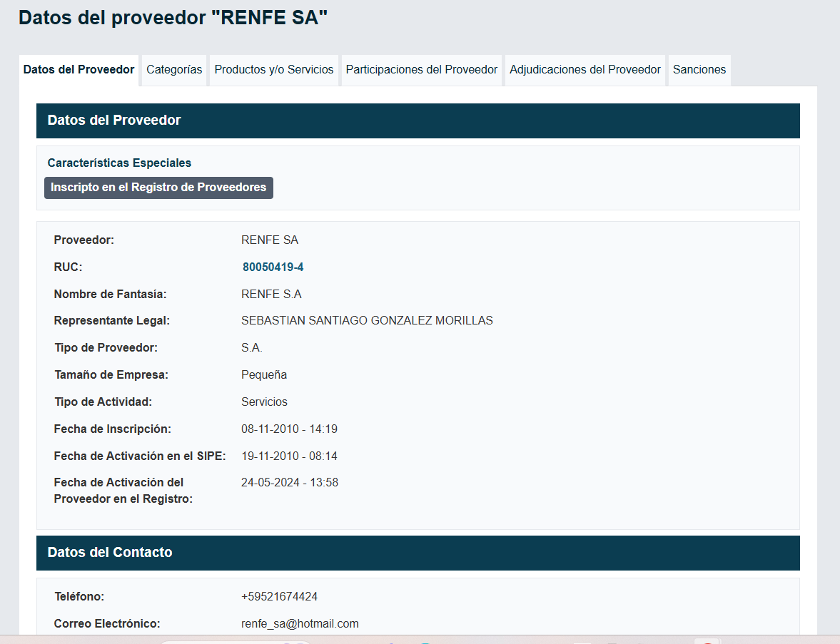840x644 pixels.
Task: Switch to the Sanciones tab
Action: pos(699,70)
